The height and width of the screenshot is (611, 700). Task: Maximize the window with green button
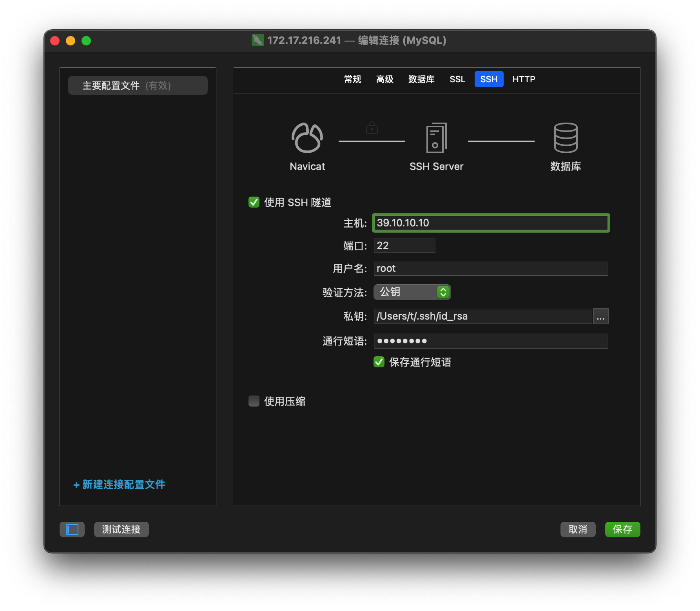tap(86, 41)
